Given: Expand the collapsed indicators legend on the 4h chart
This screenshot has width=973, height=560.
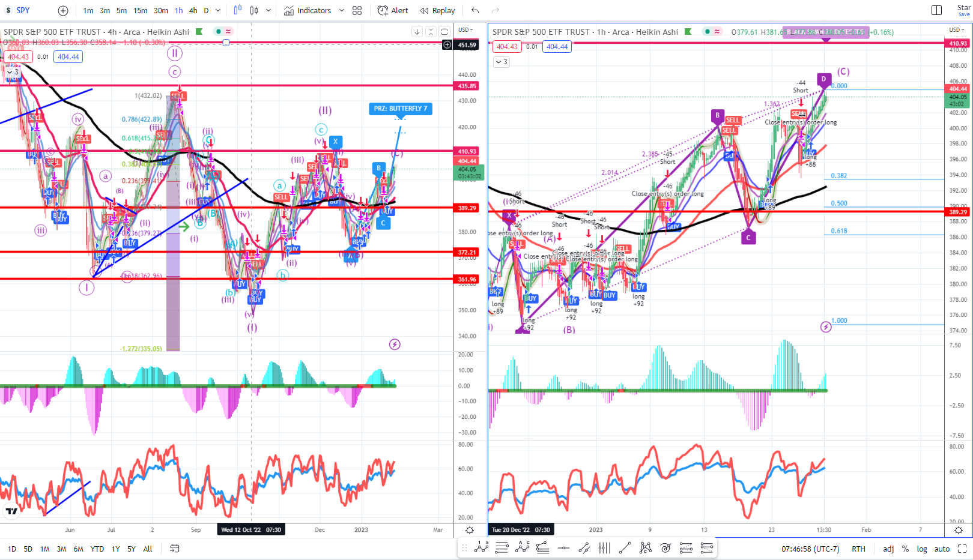Looking at the screenshot, I should pyautogui.click(x=13, y=71).
